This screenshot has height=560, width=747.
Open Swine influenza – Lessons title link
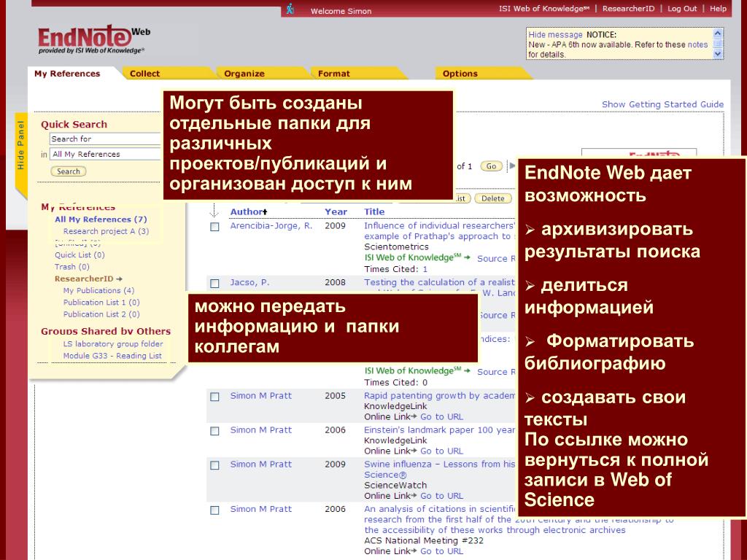pyautogui.click(x=439, y=469)
